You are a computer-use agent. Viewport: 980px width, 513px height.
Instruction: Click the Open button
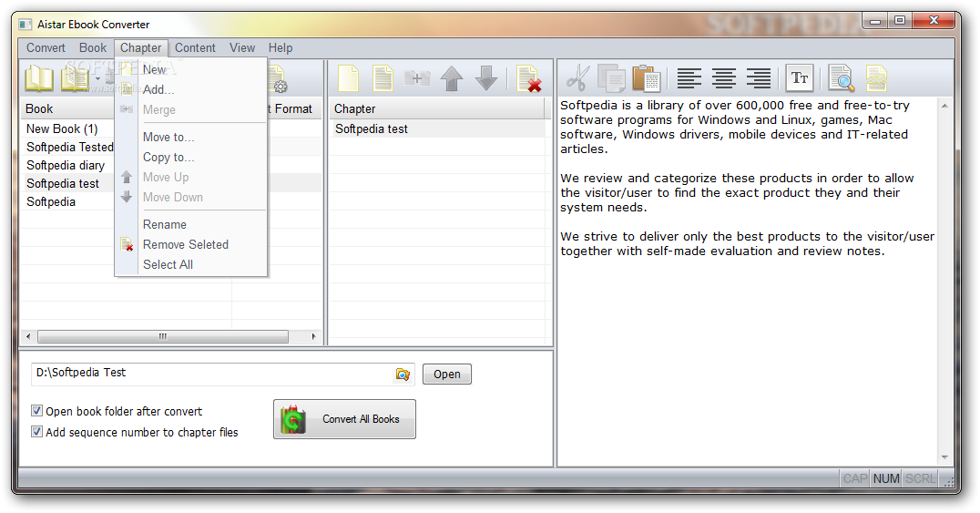pyautogui.click(x=447, y=374)
